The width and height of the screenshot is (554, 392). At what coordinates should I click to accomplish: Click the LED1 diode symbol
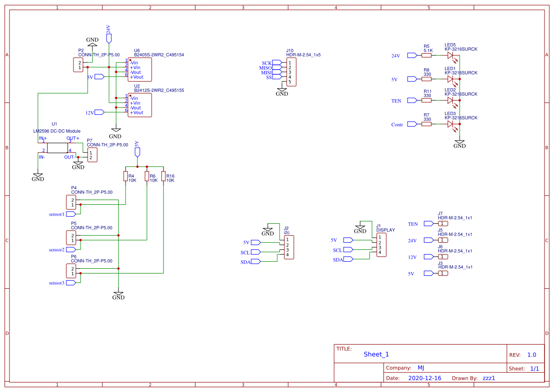click(451, 79)
